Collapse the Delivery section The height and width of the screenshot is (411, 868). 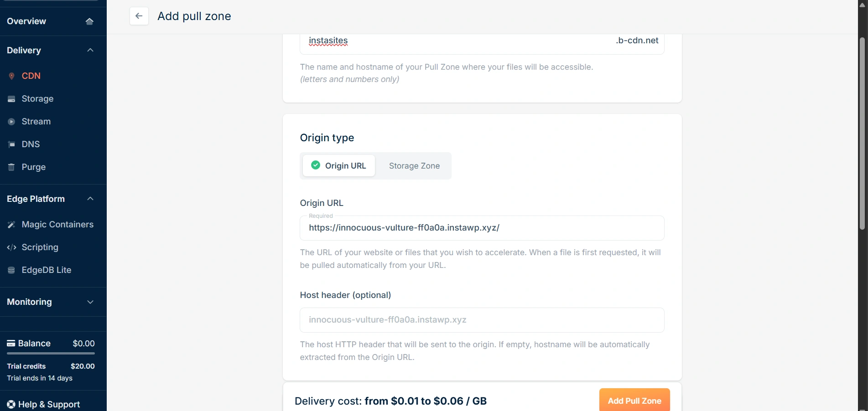[90, 50]
